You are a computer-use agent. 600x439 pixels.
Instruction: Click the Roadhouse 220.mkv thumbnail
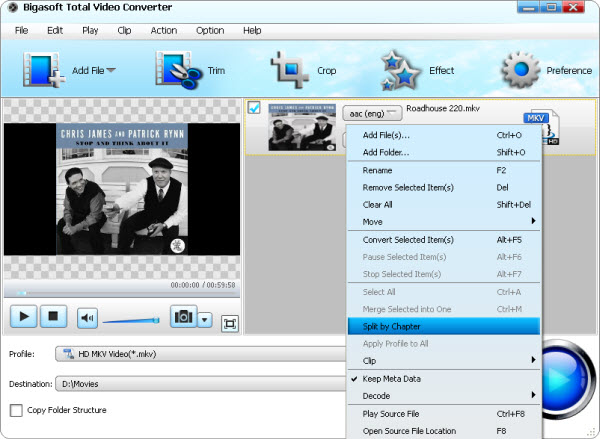pos(302,127)
